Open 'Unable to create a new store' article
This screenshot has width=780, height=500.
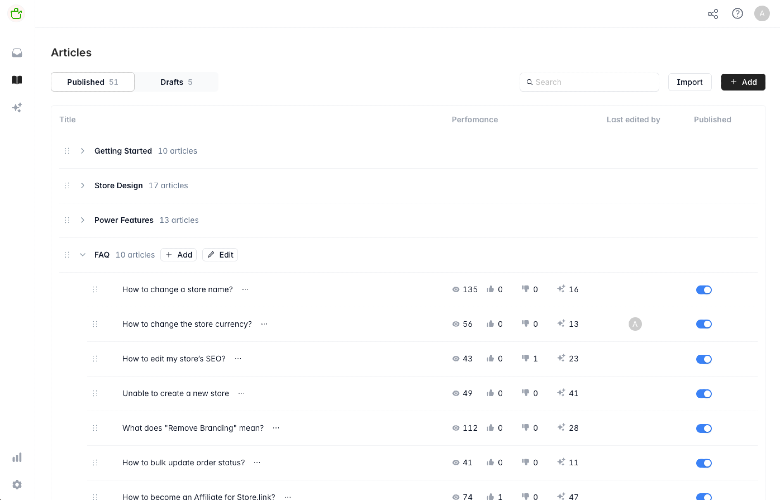[176, 393]
